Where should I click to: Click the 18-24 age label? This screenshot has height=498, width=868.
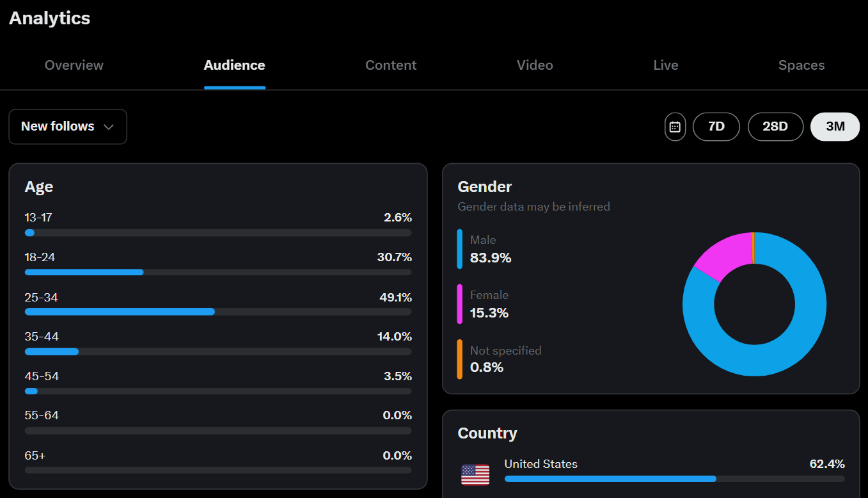(40, 257)
